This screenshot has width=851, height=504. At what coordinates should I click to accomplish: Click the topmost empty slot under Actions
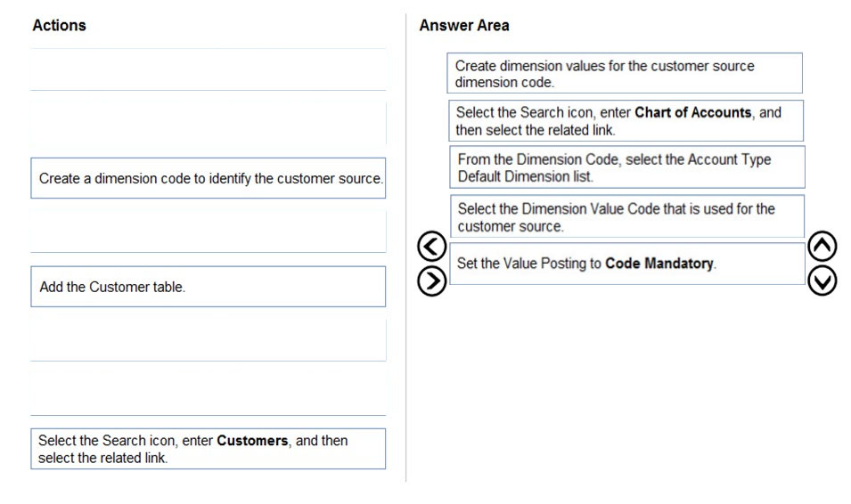(x=209, y=69)
